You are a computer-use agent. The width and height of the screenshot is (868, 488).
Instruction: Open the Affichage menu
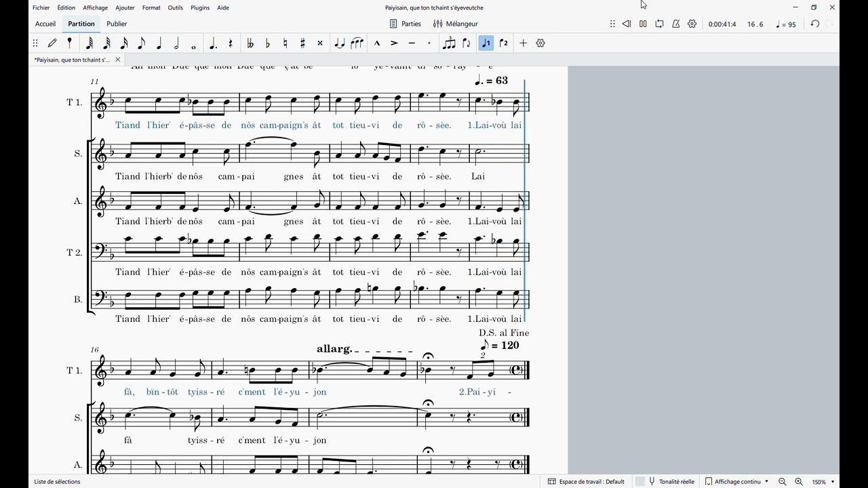point(96,7)
